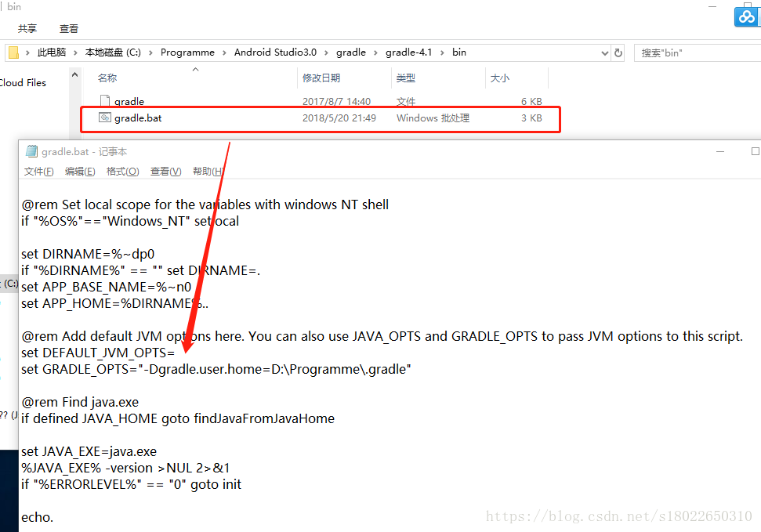Navigate to Android Studio3.0 breadcrumb folder
Viewport: 761px width, 532px height.
point(275,52)
